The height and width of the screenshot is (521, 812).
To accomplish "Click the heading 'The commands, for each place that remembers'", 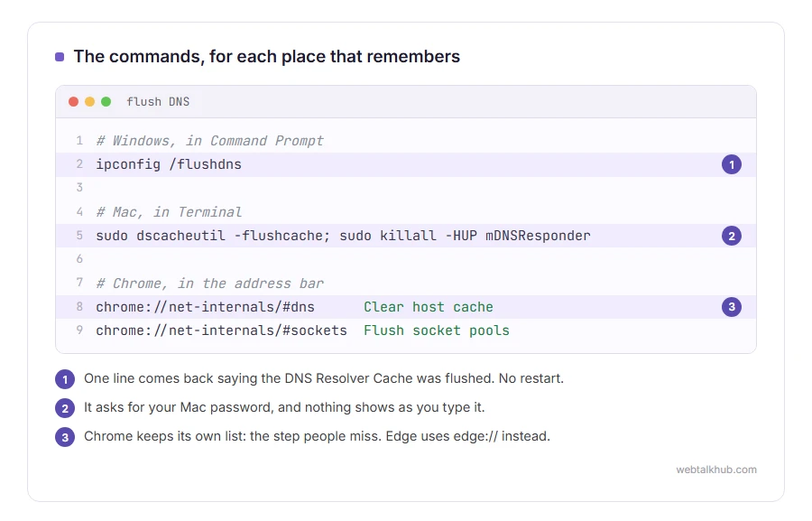I will (x=267, y=56).
